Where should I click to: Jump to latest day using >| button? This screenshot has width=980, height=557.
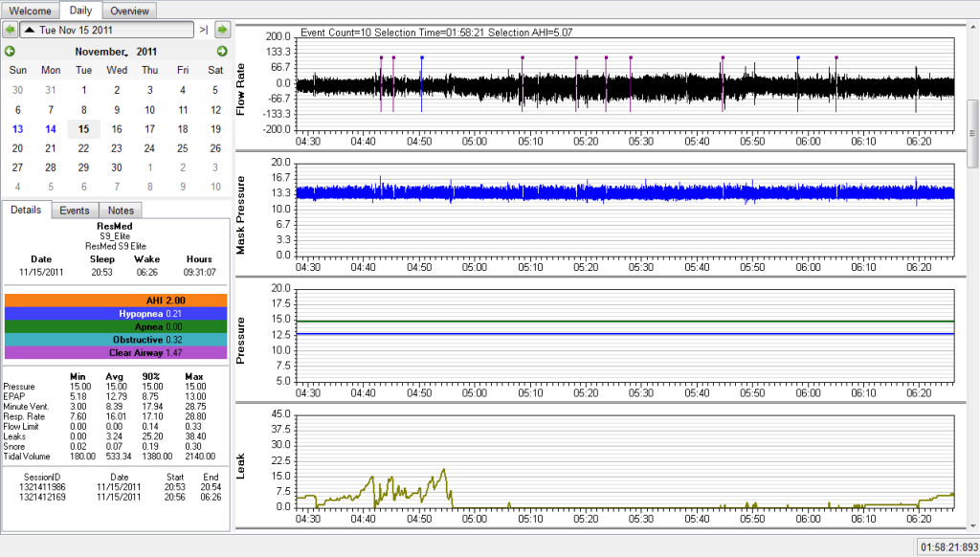(204, 30)
